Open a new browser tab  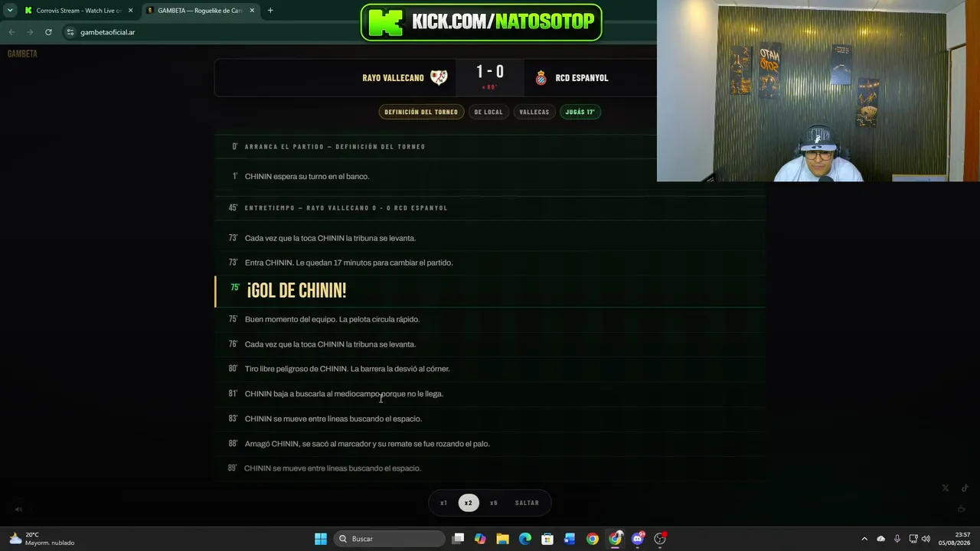270,11
